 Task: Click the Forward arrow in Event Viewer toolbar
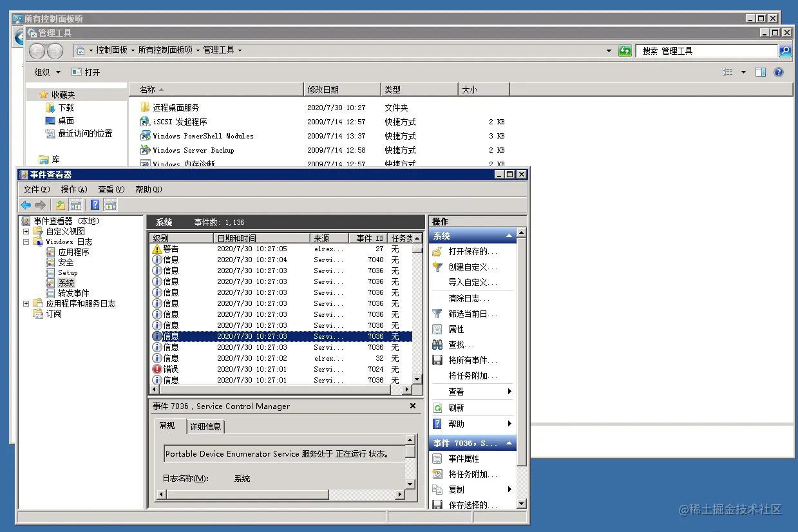tap(41, 205)
